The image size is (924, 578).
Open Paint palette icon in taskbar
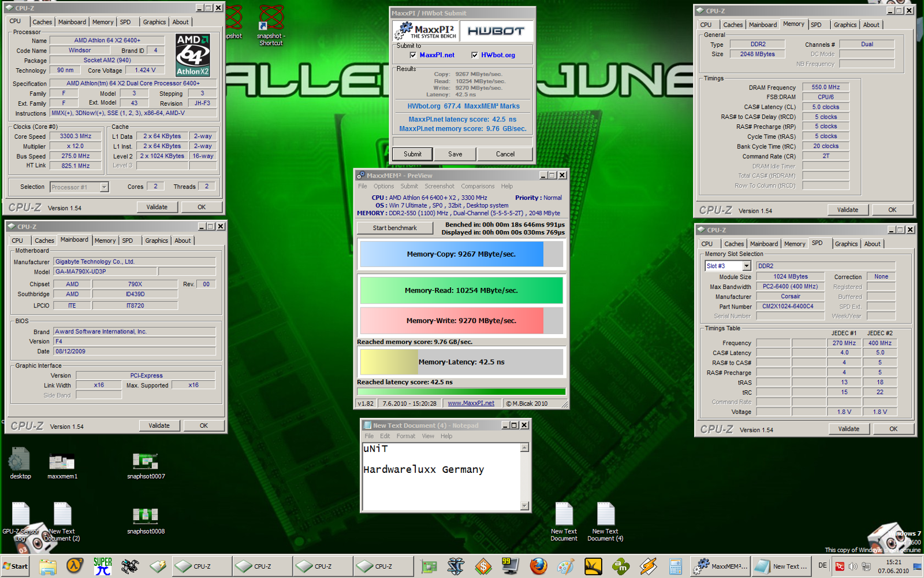[565, 566]
